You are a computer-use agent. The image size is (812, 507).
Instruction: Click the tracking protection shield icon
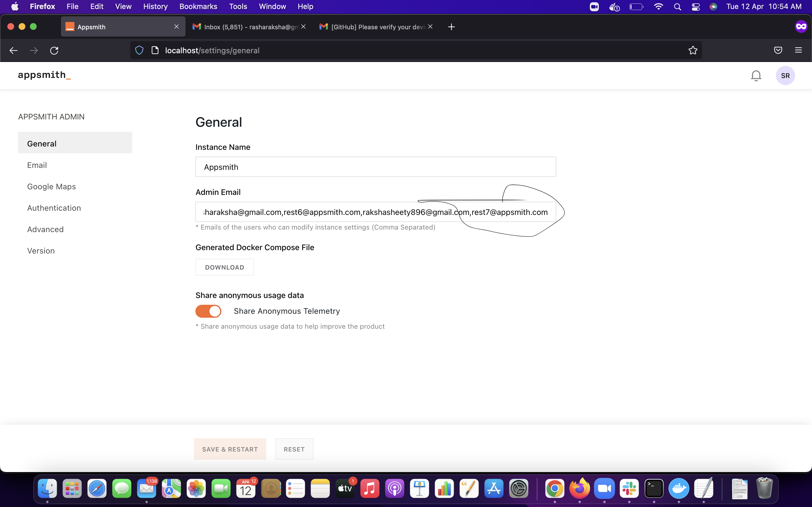click(139, 50)
